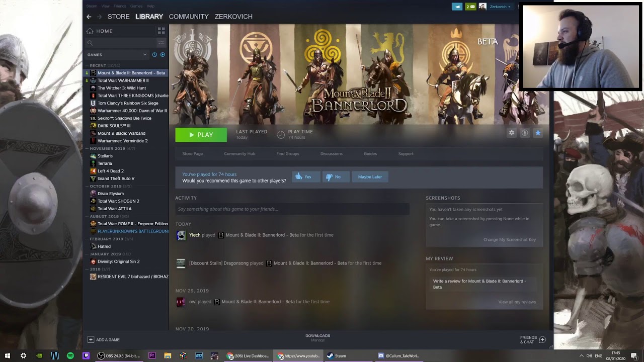This screenshot has height=362, width=644.
Task: Open the Support link
Action: 406,153
